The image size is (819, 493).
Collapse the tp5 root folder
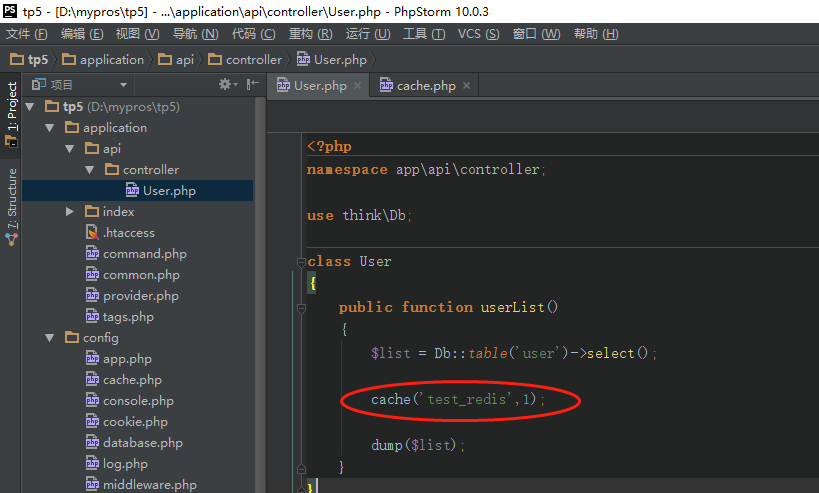(x=30, y=107)
